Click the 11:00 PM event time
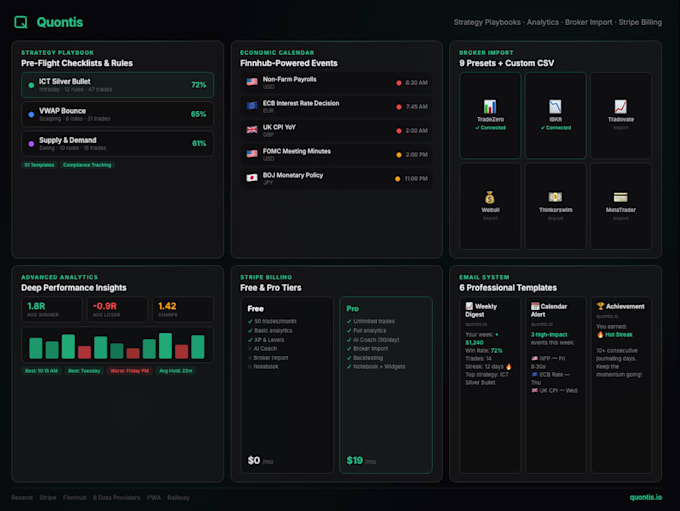Viewport: 680px width, 511px height. (x=416, y=179)
